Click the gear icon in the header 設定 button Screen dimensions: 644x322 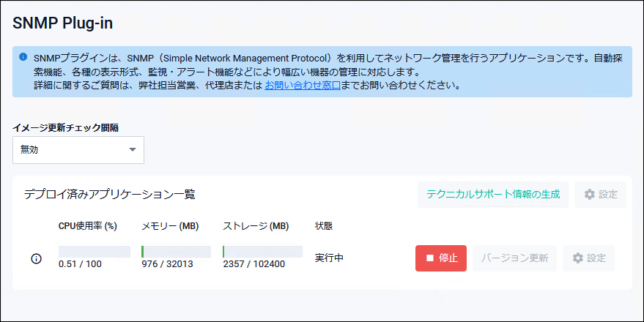pos(589,195)
